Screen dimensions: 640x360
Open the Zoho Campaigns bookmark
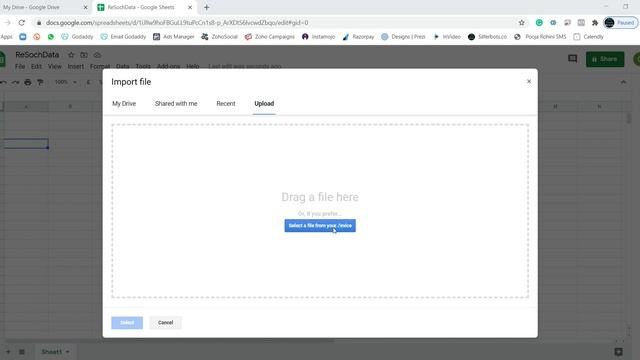[270, 37]
